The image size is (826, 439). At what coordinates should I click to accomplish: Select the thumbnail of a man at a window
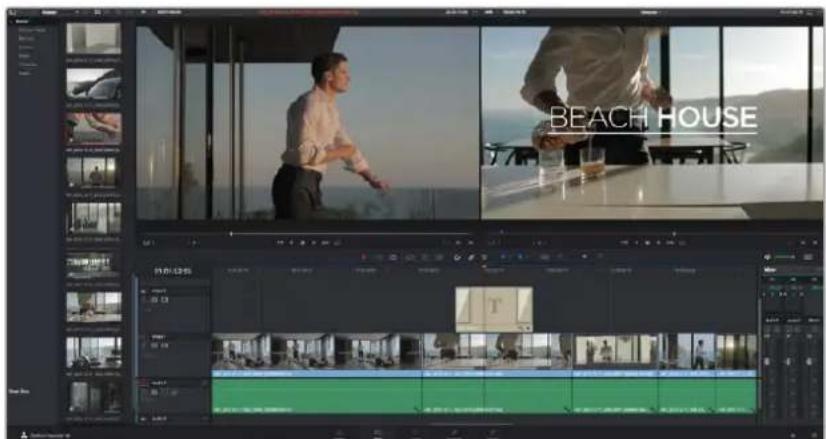tap(94, 172)
